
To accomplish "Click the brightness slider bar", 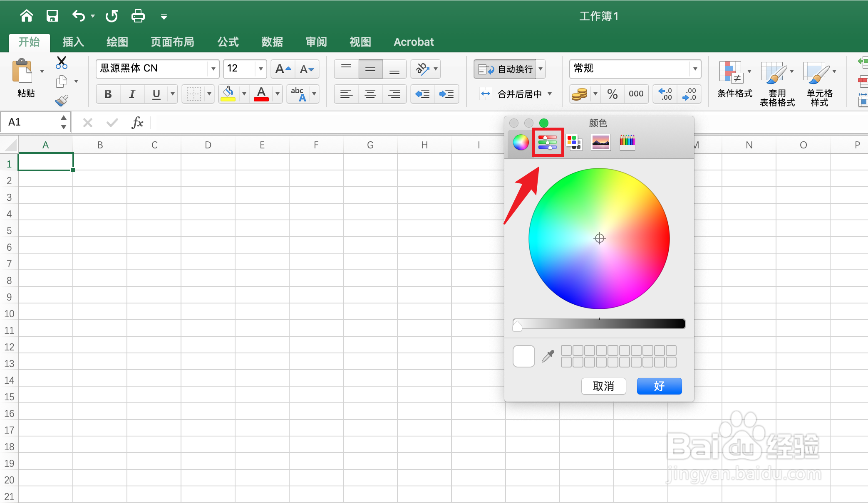I will 599,324.
